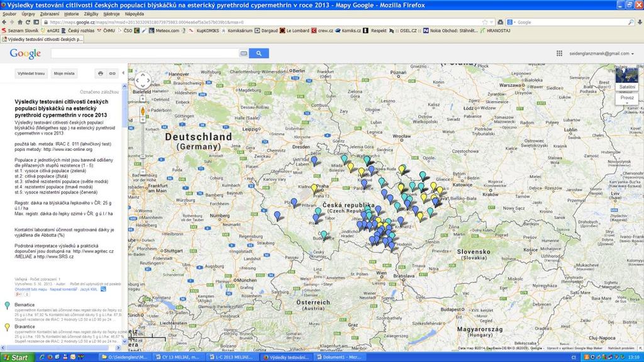The height and width of the screenshot is (362, 644).
Task: Open the O:\Seidenglanz taskbar folder window
Action: pyautogui.click(x=124, y=358)
